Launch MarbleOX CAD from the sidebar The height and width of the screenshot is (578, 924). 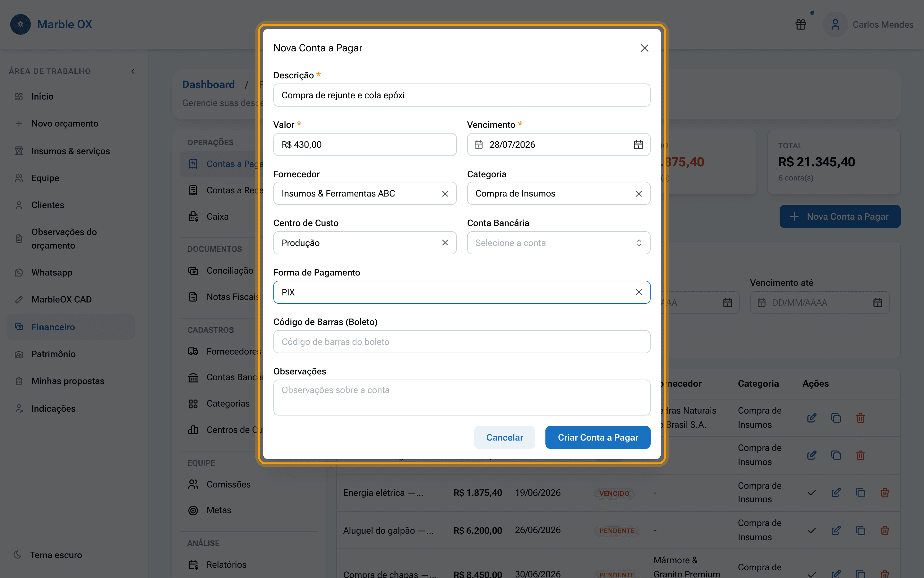point(71,299)
